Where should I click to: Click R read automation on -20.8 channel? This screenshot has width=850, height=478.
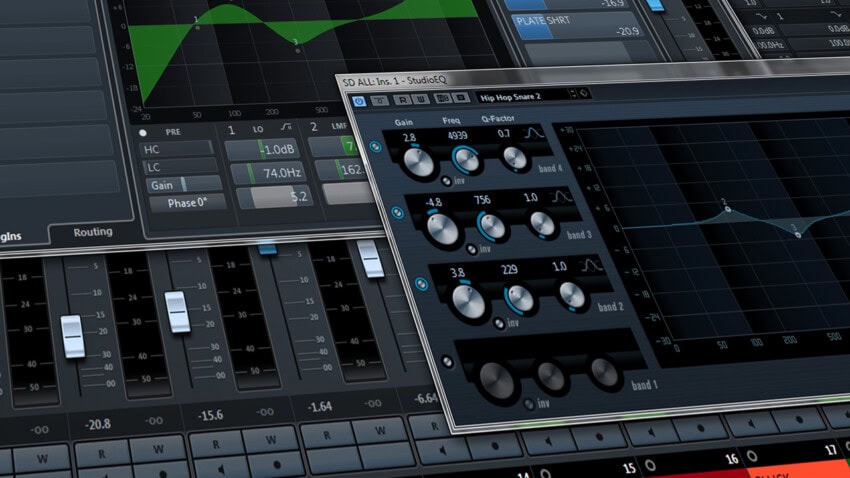point(102,455)
